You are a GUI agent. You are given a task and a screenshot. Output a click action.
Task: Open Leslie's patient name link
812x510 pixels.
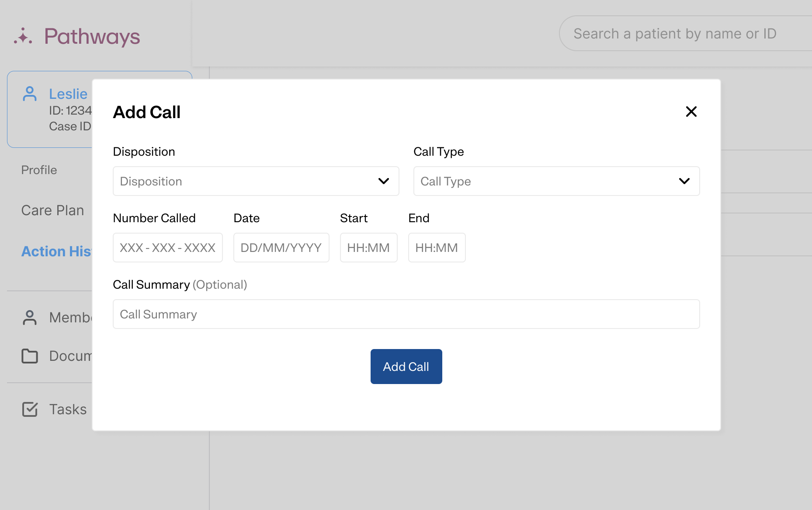coord(68,94)
